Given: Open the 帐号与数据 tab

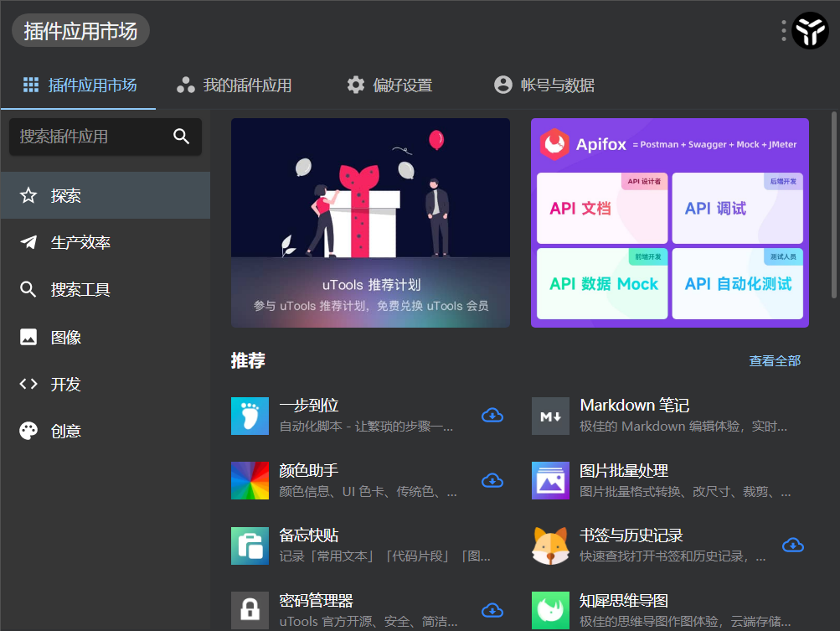Looking at the screenshot, I should tap(544, 85).
